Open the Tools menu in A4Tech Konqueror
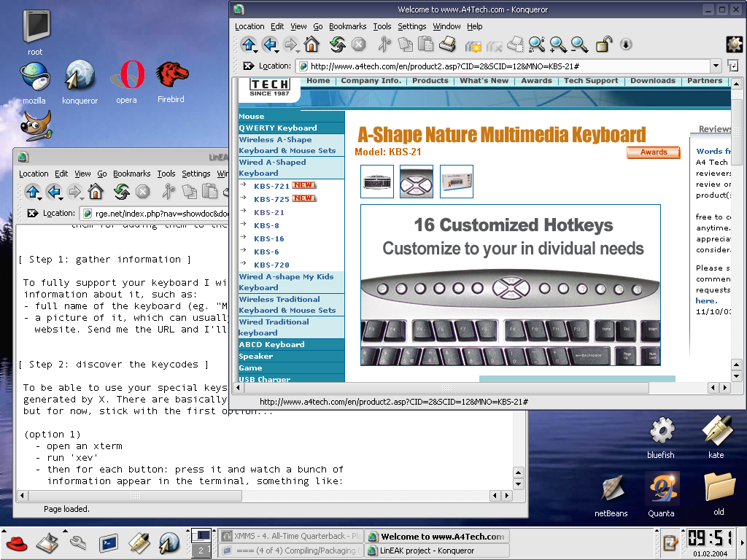This screenshot has height=560, width=747. [382, 26]
